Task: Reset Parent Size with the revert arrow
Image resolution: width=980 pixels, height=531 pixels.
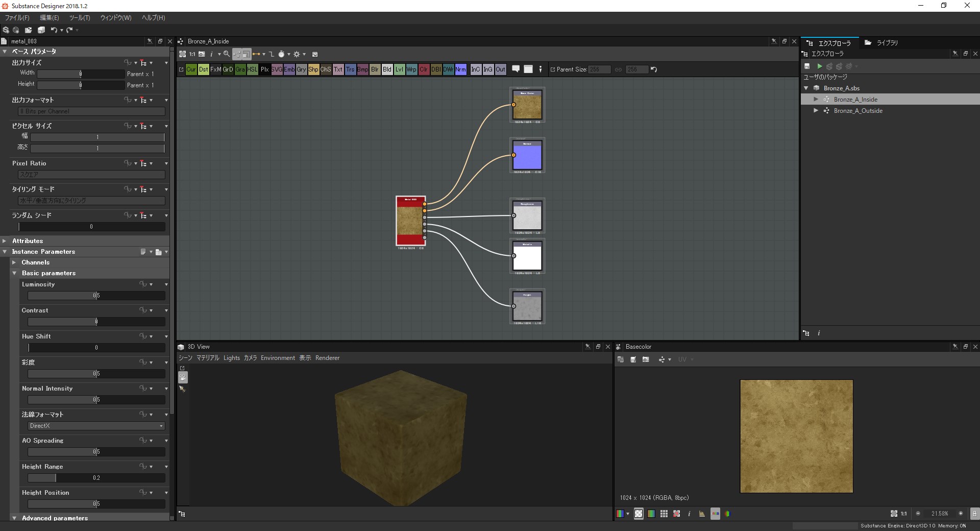Action: click(x=654, y=69)
